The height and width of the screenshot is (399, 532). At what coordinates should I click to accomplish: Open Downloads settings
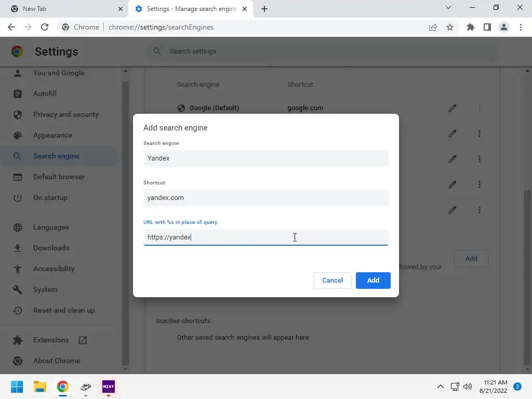tap(58, 248)
